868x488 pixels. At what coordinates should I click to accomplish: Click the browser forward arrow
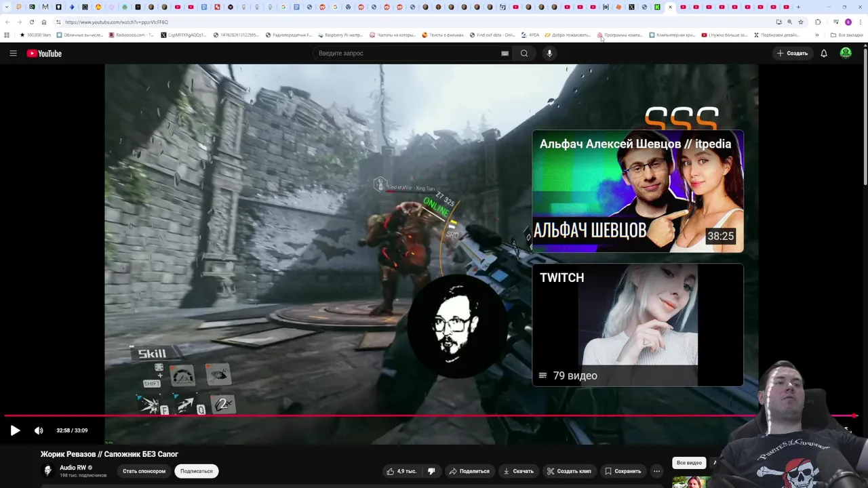pyautogui.click(x=19, y=22)
